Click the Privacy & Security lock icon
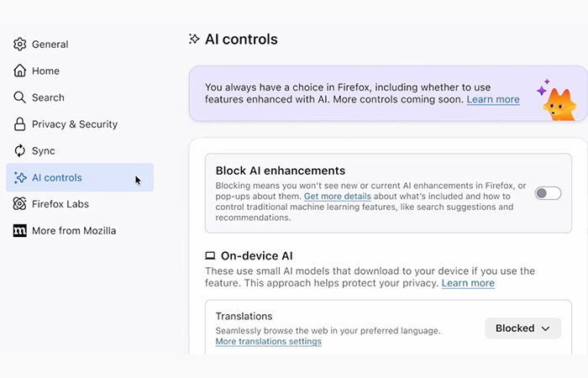Image resolution: width=588 pixels, height=378 pixels. click(x=20, y=124)
